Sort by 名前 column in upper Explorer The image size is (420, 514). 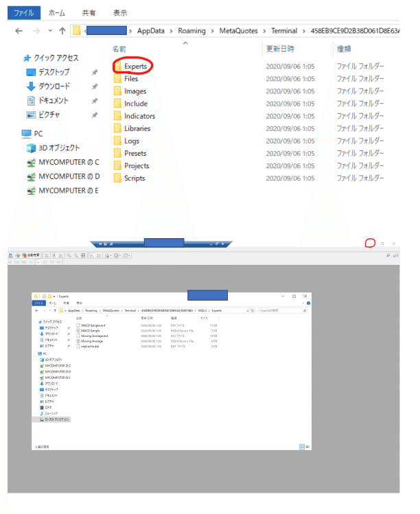(x=119, y=49)
